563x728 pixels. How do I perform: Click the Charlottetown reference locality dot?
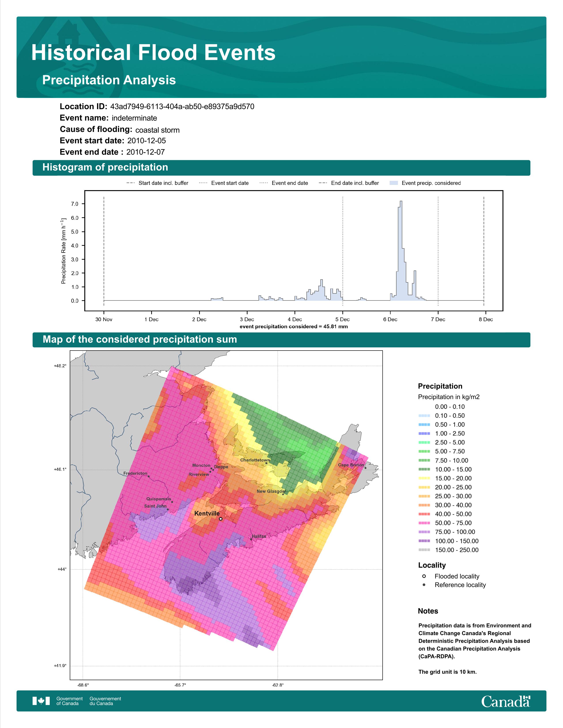(266, 463)
